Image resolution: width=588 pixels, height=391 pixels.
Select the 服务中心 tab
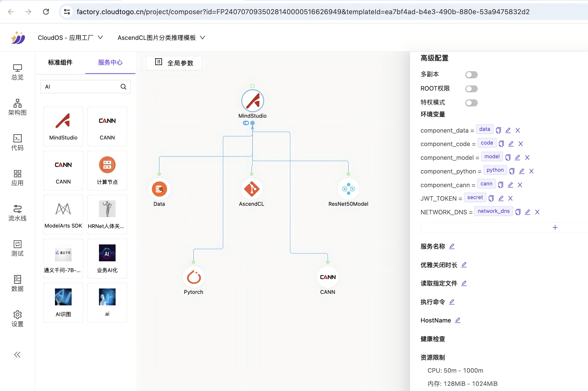coord(110,62)
